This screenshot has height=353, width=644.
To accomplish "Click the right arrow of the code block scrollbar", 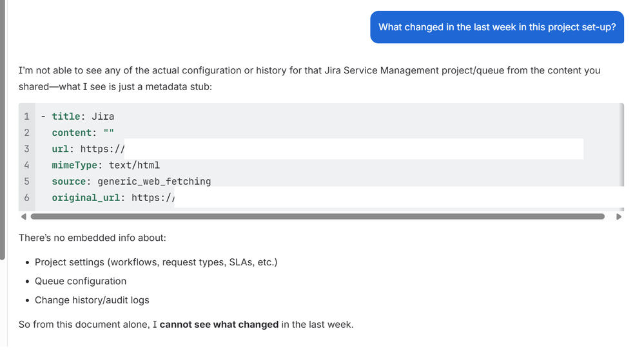I will point(620,217).
